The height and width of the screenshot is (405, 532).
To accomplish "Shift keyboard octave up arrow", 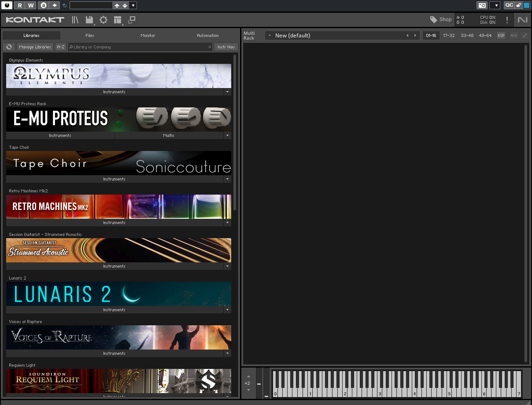I will (248, 377).
